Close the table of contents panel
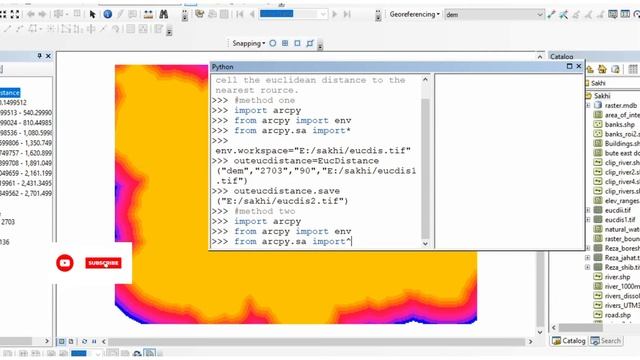 click(48, 56)
